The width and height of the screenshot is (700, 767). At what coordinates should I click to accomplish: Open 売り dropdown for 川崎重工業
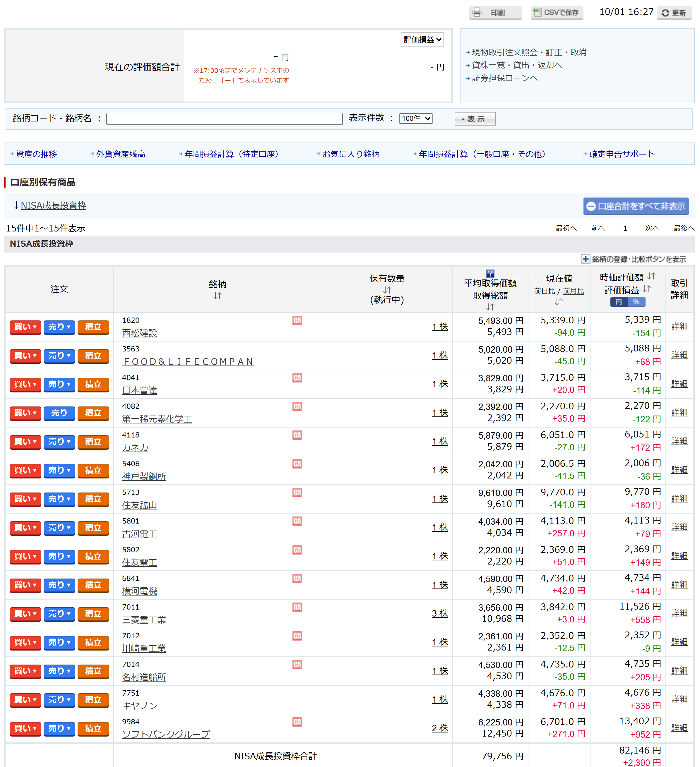click(x=59, y=643)
